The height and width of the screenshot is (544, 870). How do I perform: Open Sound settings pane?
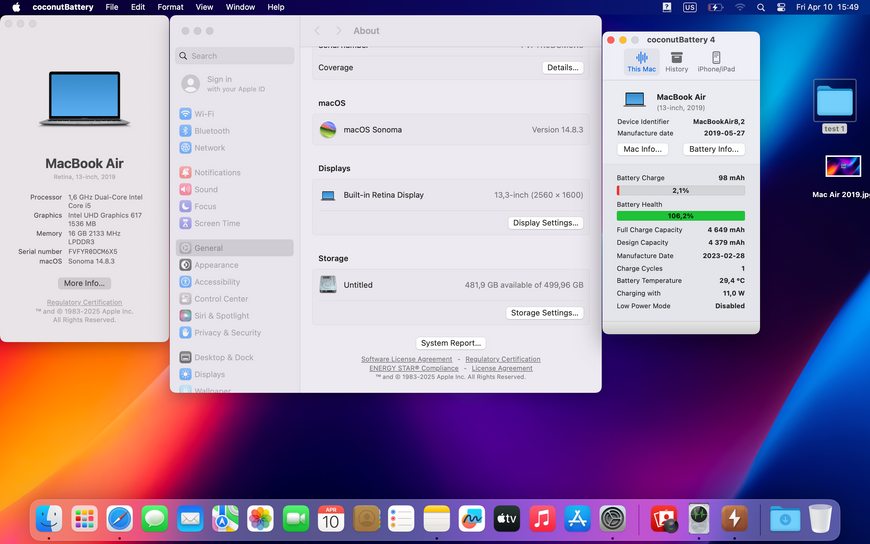pos(235,189)
